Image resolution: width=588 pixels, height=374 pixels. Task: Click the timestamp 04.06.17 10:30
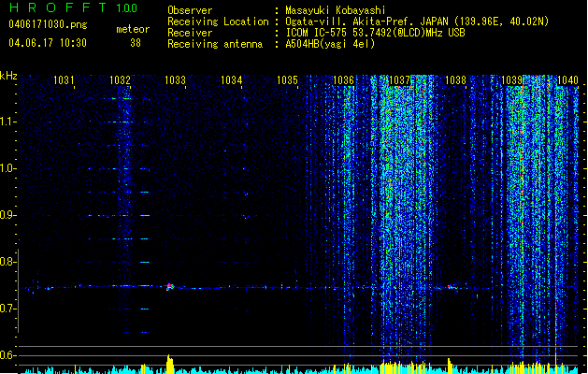click(48, 43)
